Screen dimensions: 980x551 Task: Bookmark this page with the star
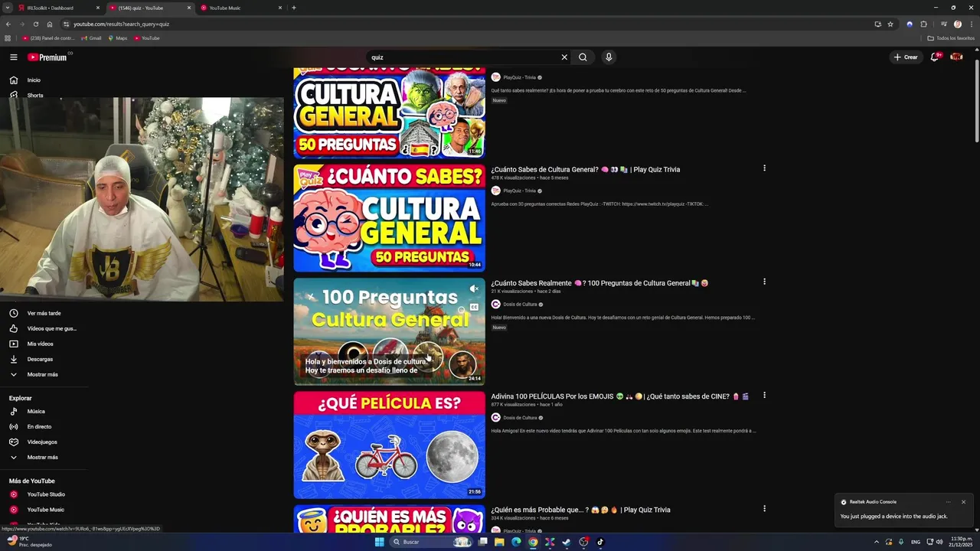point(890,24)
